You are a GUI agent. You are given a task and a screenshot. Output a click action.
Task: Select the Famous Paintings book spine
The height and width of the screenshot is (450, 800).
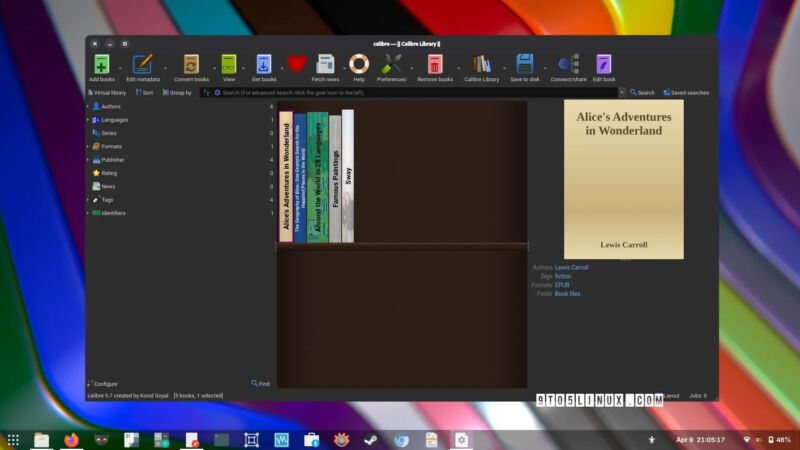coord(335,179)
